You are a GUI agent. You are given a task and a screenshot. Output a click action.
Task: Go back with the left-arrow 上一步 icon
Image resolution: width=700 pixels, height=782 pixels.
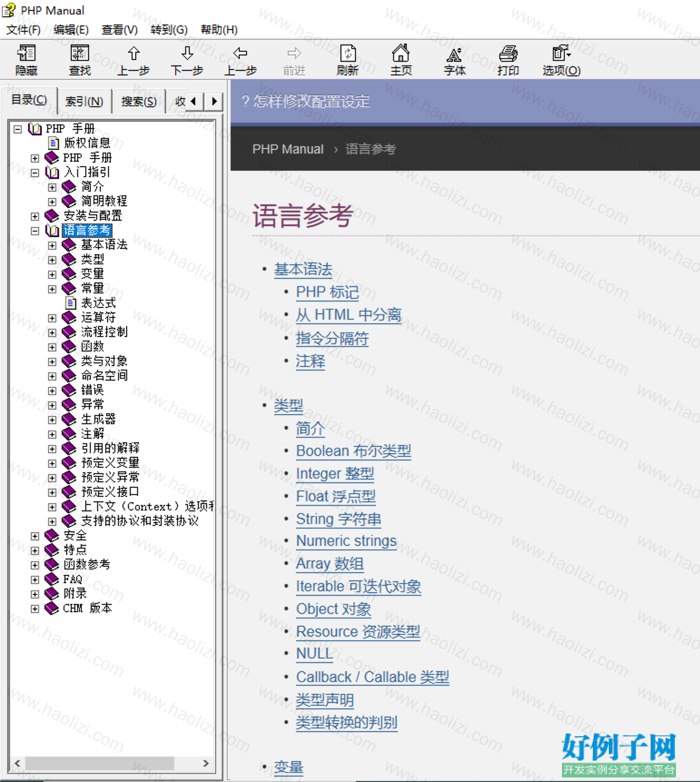[x=240, y=54]
